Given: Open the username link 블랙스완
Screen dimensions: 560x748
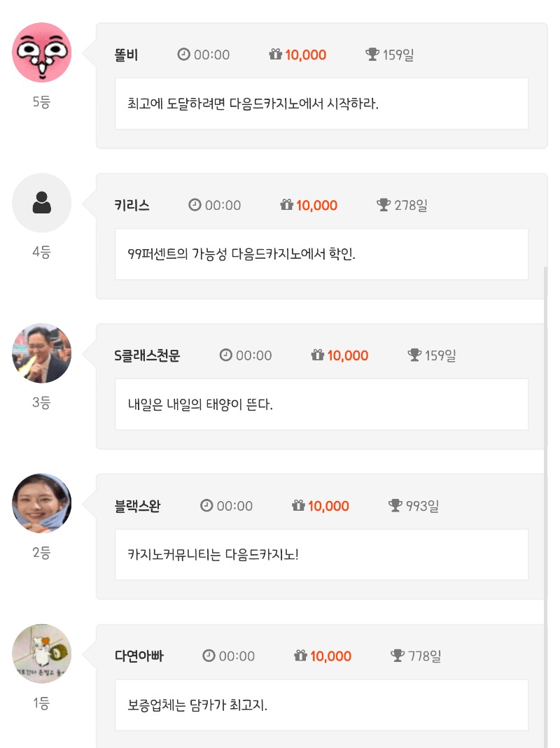Looking at the screenshot, I should click(137, 506).
